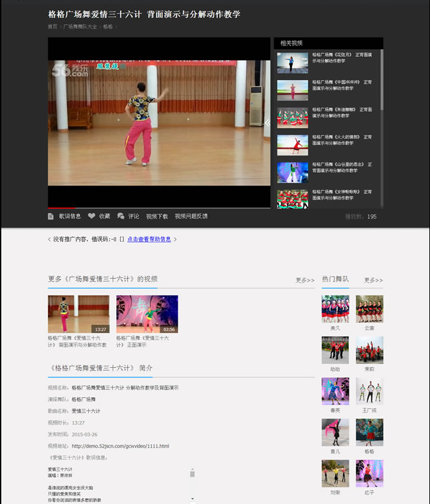
Task: Click 点击查看帮助信息 help link
Action: 149,239
